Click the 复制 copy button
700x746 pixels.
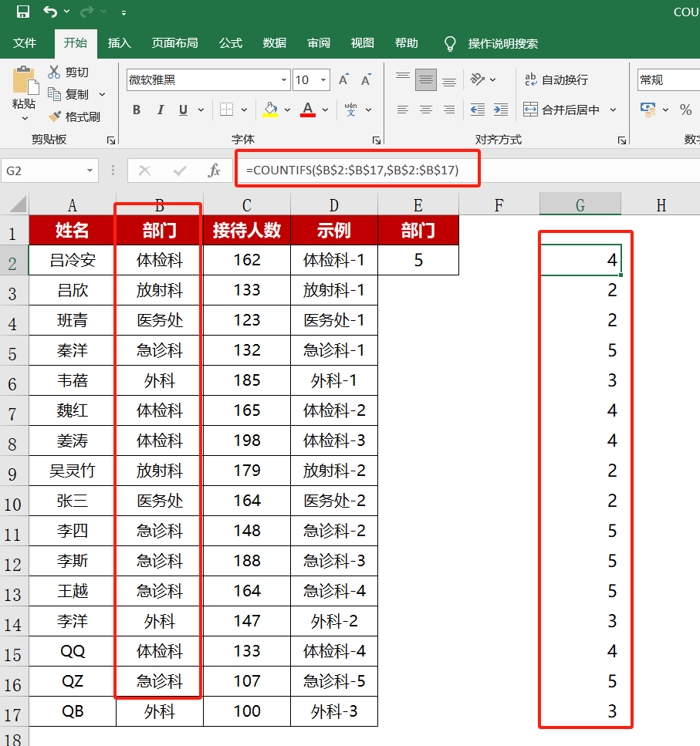pyautogui.click(x=69, y=94)
